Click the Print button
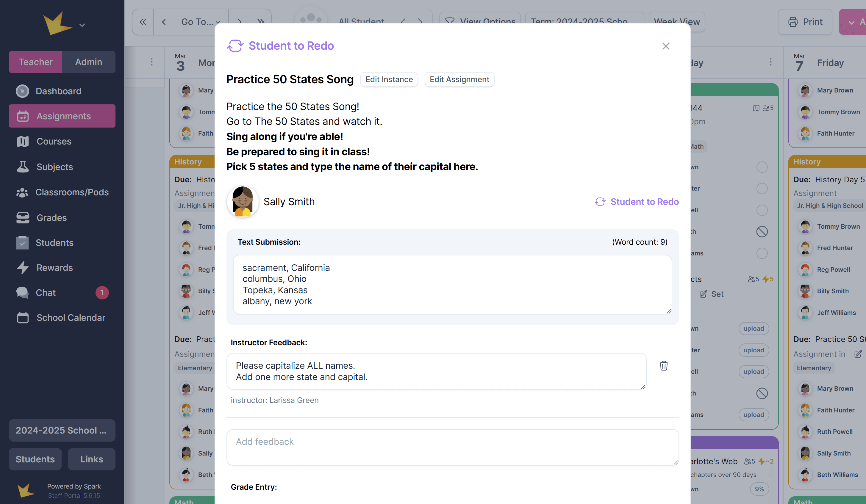 tap(805, 22)
